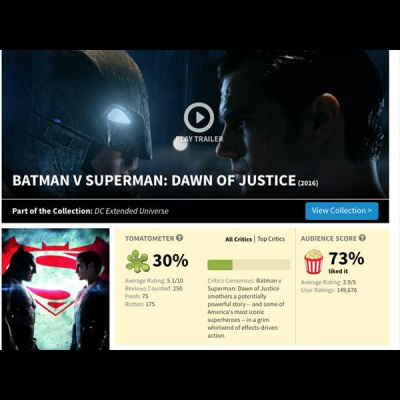This screenshot has width=400, height=400.
Task: Click the green rotten splat icon
Action: [x=137, y=261]
